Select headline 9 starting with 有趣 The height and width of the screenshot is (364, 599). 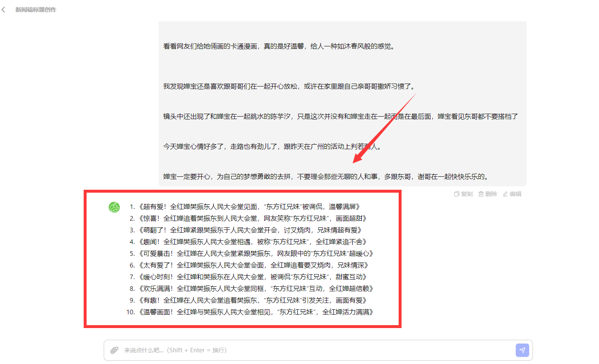pyautogui.click(x=253, y=300)
